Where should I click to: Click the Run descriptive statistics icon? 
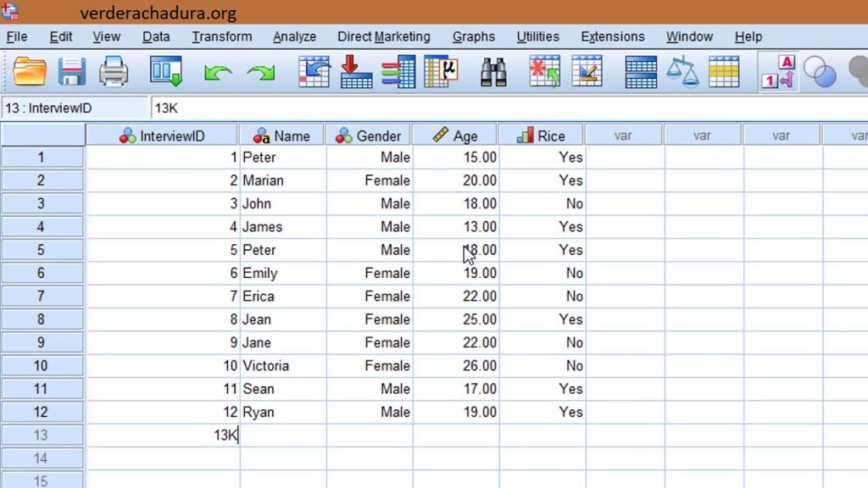[x=441, y=71]
